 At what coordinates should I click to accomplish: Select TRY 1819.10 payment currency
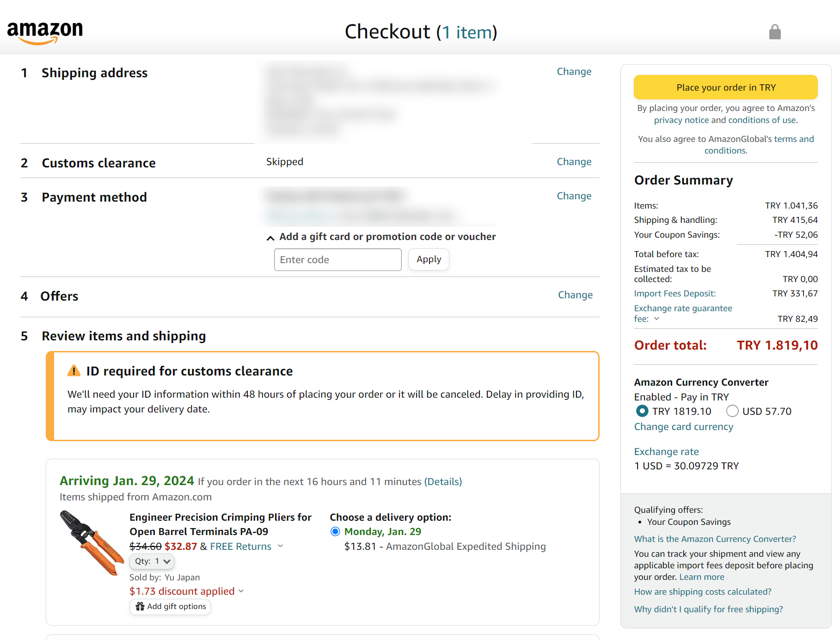642,411
